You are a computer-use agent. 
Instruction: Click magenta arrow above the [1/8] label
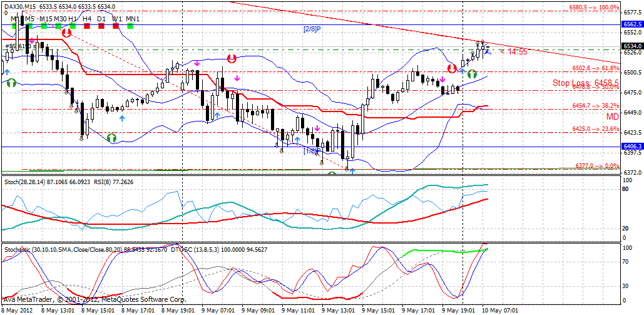(x=317, y=128)
